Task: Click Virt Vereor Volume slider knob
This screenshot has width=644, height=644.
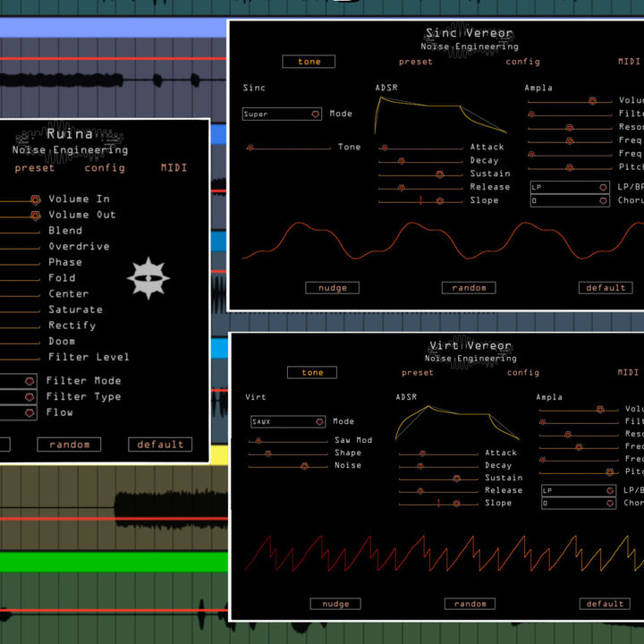Action: (600, 410)
